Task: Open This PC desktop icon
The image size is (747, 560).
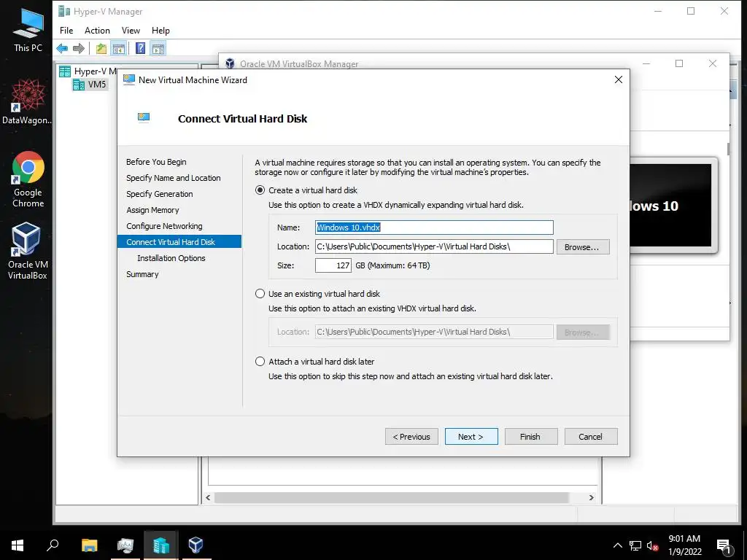Action: pos(28,31)
